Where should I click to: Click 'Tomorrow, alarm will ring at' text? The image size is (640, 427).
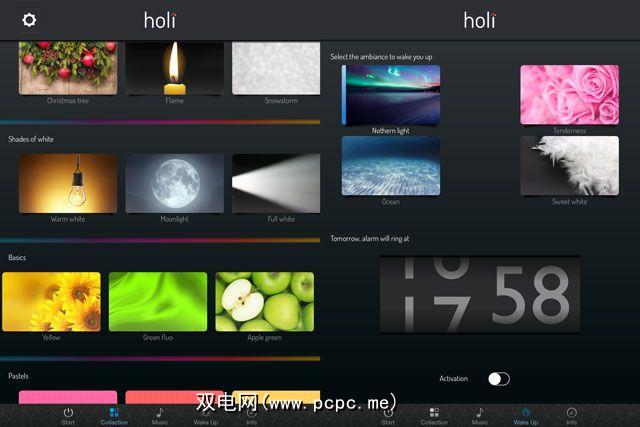tap(370, 238)
